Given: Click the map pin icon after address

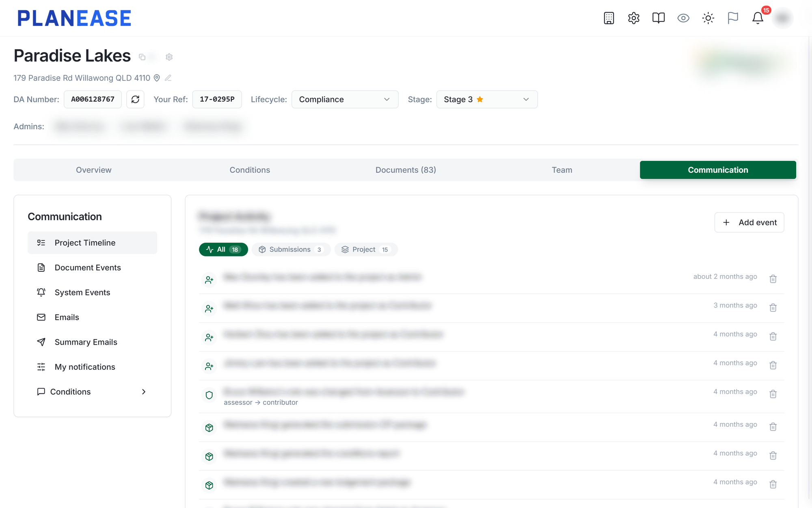Looking at the screenshot, I should [x=157, y=78].
